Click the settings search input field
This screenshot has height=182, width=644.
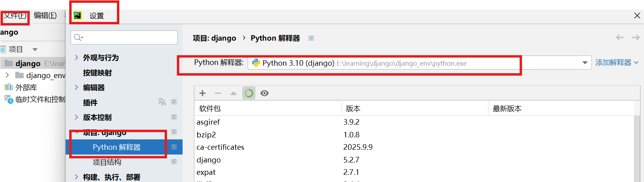pos(124,37)
